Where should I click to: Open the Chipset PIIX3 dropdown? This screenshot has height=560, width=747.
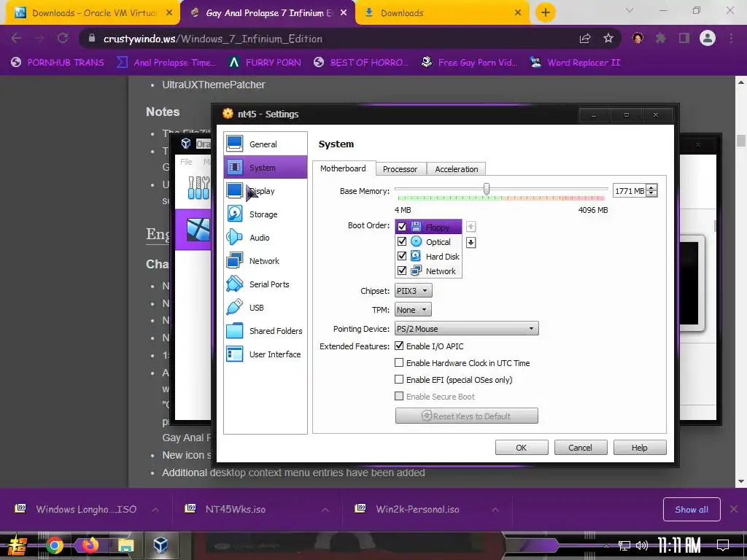414,290
